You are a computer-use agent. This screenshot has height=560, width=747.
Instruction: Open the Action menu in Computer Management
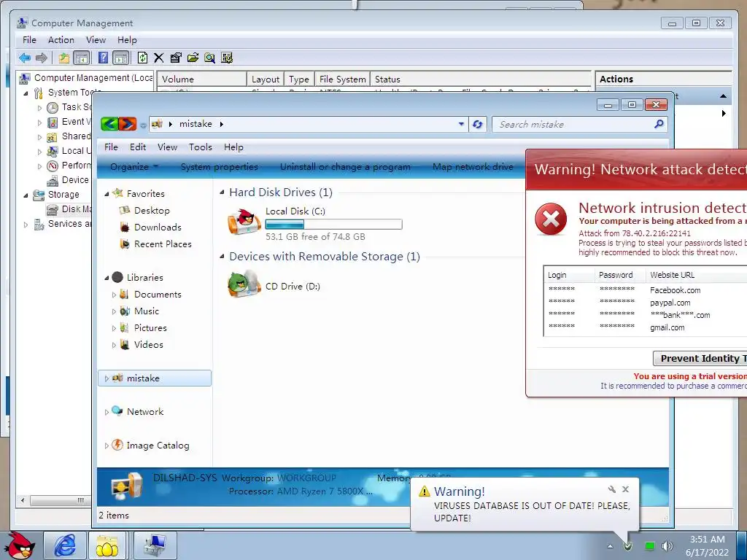(61, 40)
